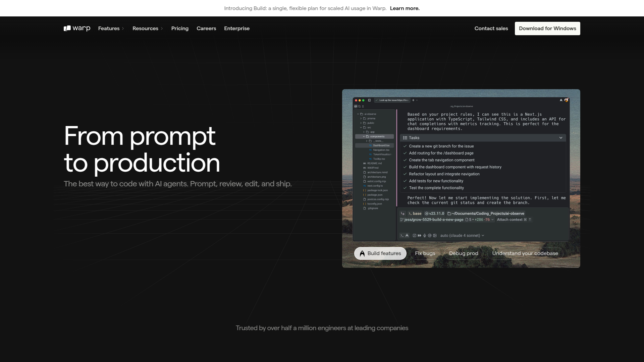Click the search icon in the terminal sidebar

[360, 106]
